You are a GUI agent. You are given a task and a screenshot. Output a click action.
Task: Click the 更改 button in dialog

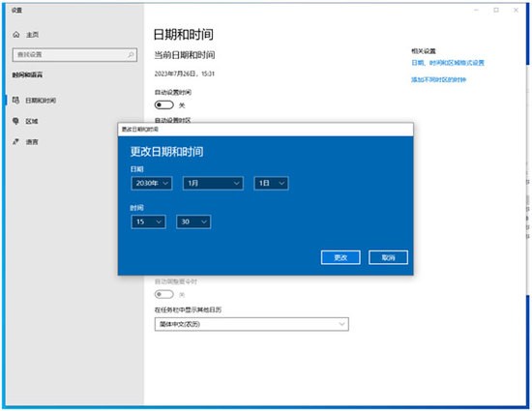click(x=340, y=258)
